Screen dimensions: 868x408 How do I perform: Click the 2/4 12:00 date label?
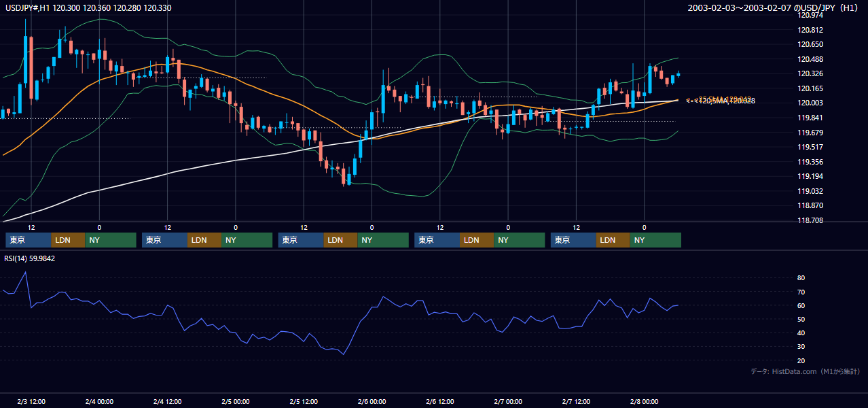(x=167, y=401)
